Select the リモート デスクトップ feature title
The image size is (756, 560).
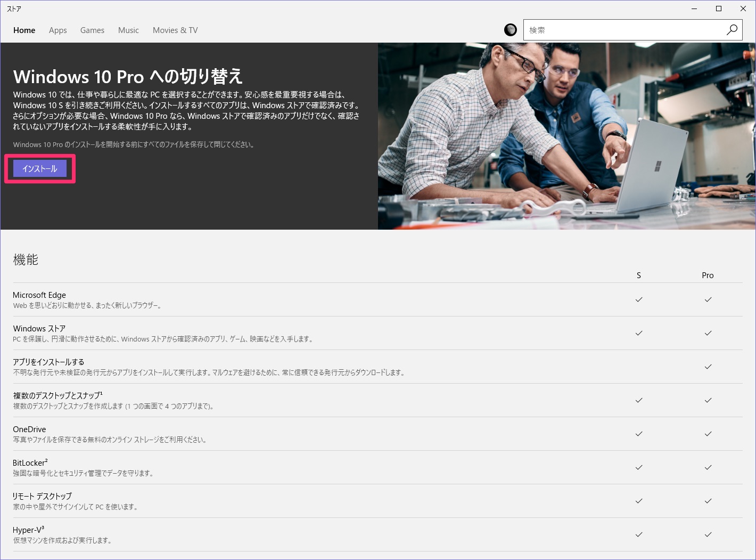[42, 496]
